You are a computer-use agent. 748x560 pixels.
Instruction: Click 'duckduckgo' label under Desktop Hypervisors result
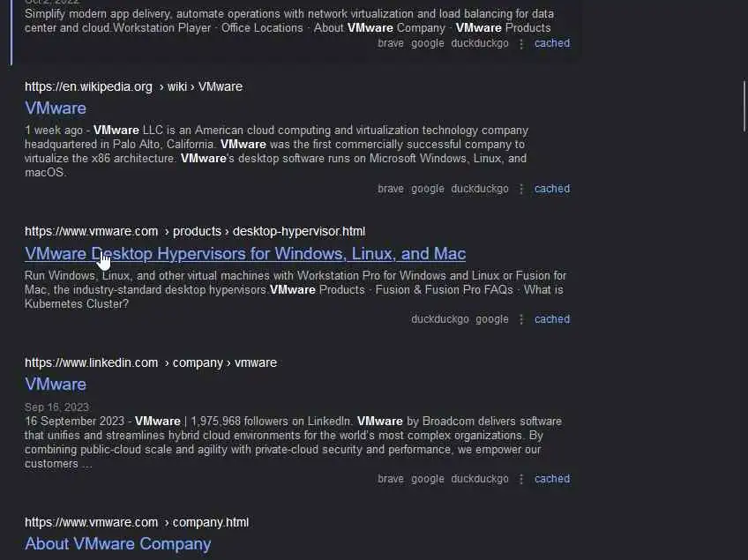(x=440, y=319)
